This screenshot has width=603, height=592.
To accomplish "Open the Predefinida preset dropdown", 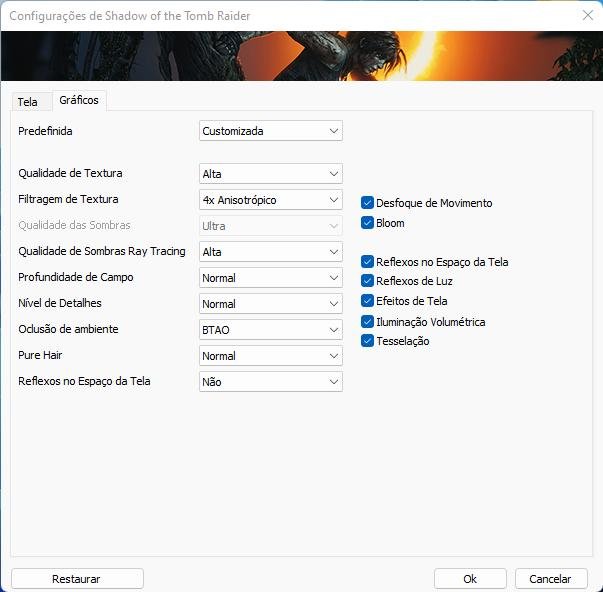I will (270, 131).
